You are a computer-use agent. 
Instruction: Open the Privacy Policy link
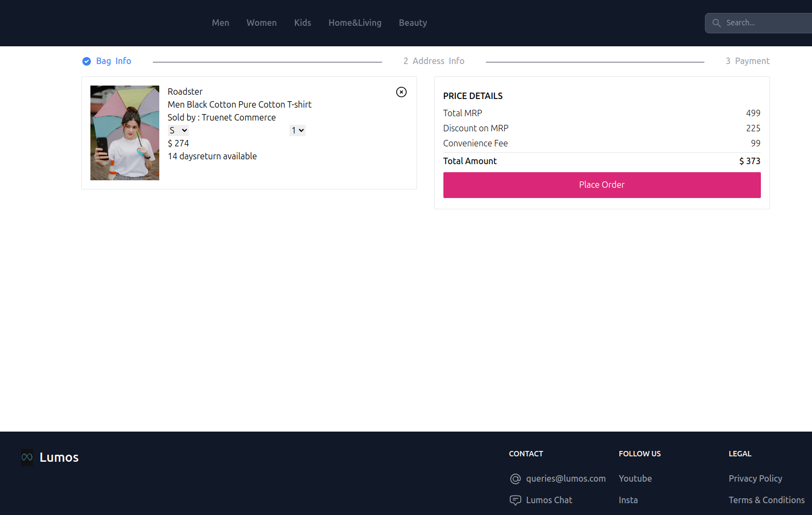click(755, 478)
